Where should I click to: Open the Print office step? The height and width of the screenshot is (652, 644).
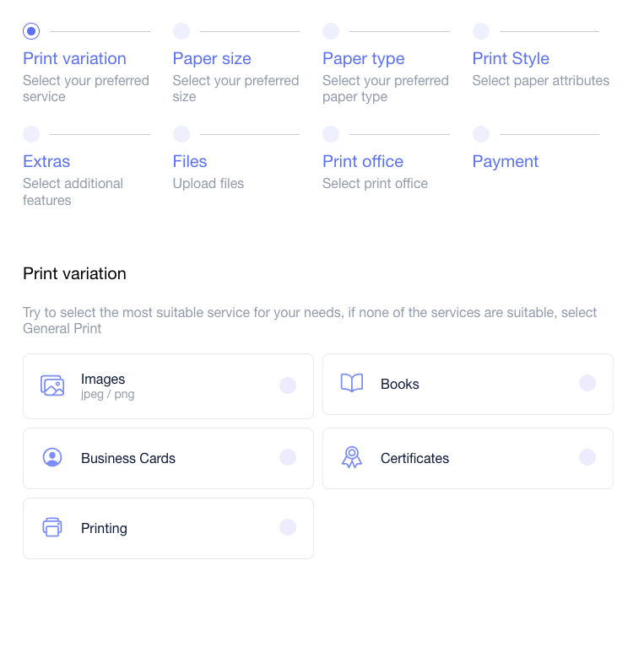(363, 161)
